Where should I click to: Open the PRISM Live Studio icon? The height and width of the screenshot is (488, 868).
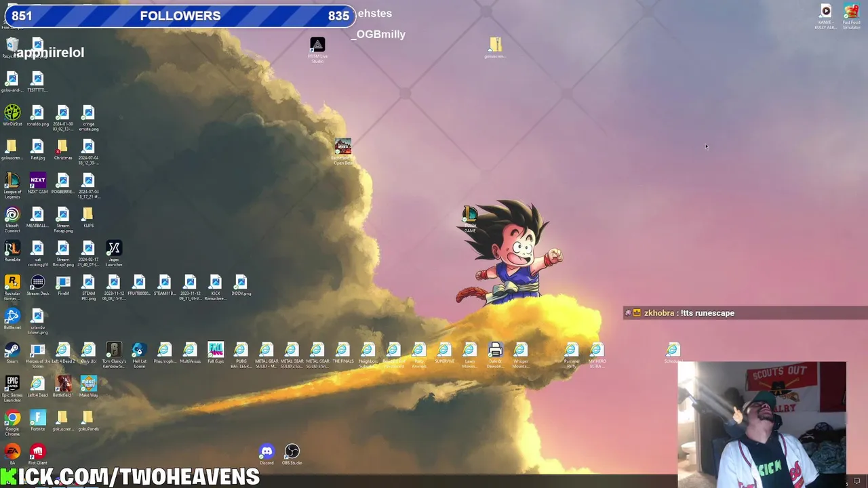[317, 50]
